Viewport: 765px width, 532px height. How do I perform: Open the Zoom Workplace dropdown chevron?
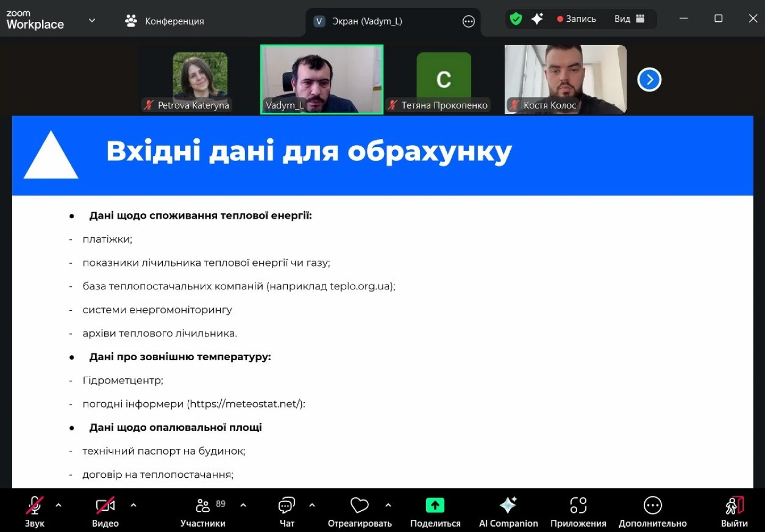(x=92, y=21)
